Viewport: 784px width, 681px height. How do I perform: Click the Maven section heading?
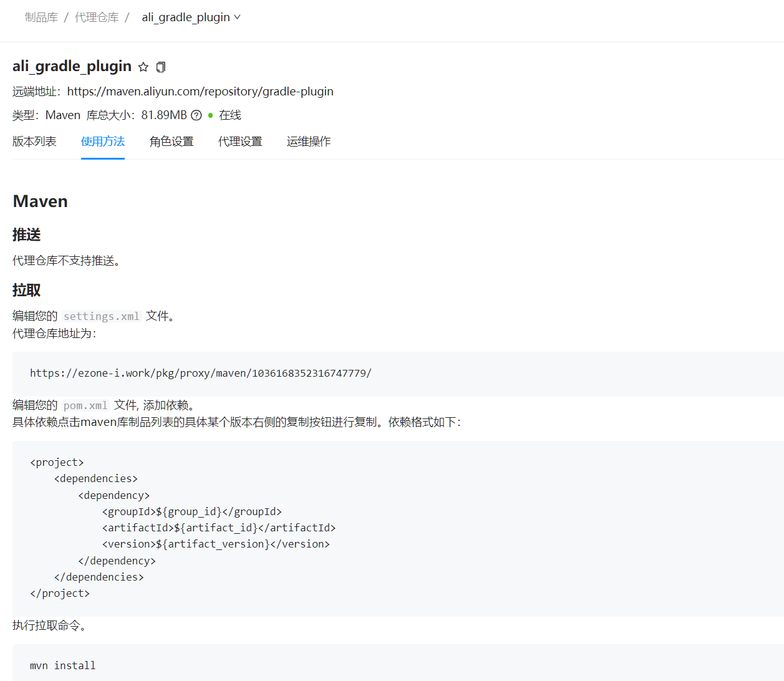(41, 201)
